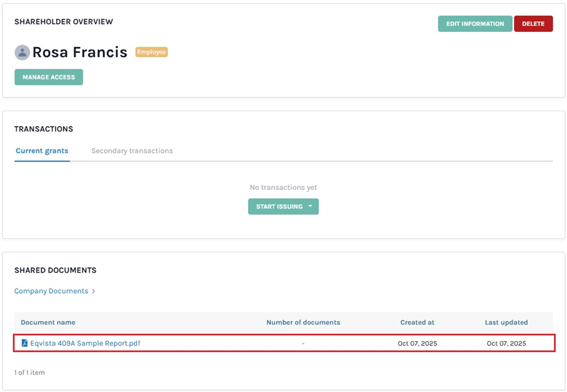Screen dimensions: 567x392
Task: Open the Start Issuing menu button
Action: 280,206
